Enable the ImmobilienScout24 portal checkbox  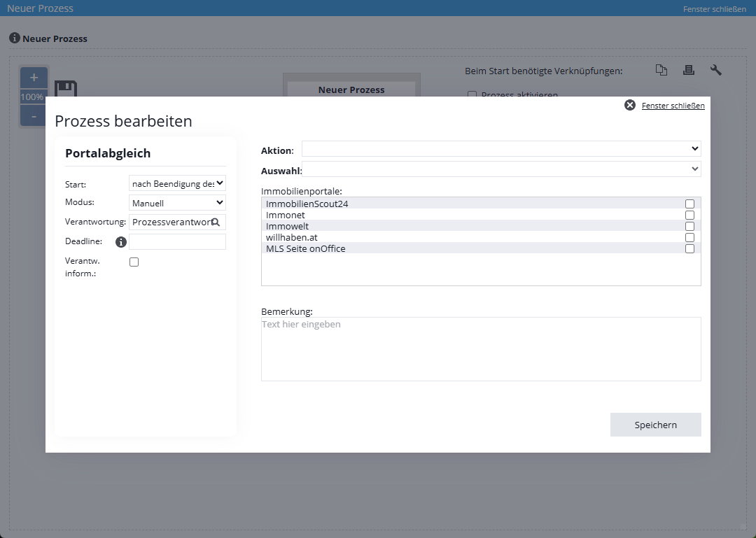[x=689, y=204]
